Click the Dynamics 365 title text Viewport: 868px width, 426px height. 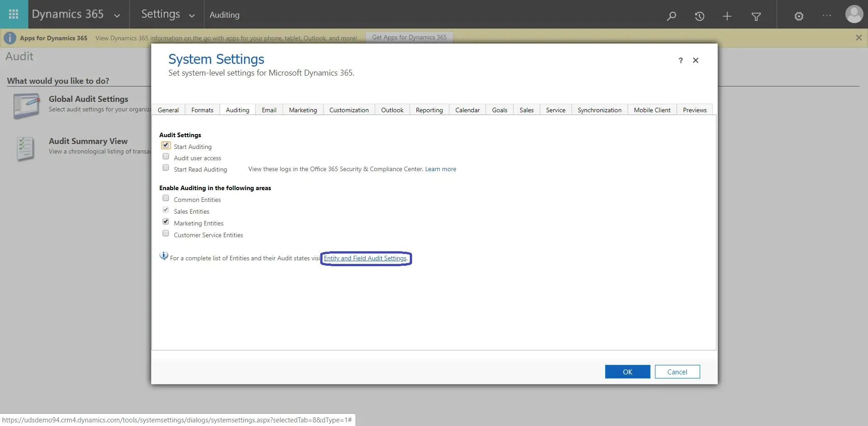tap(68, 14)
